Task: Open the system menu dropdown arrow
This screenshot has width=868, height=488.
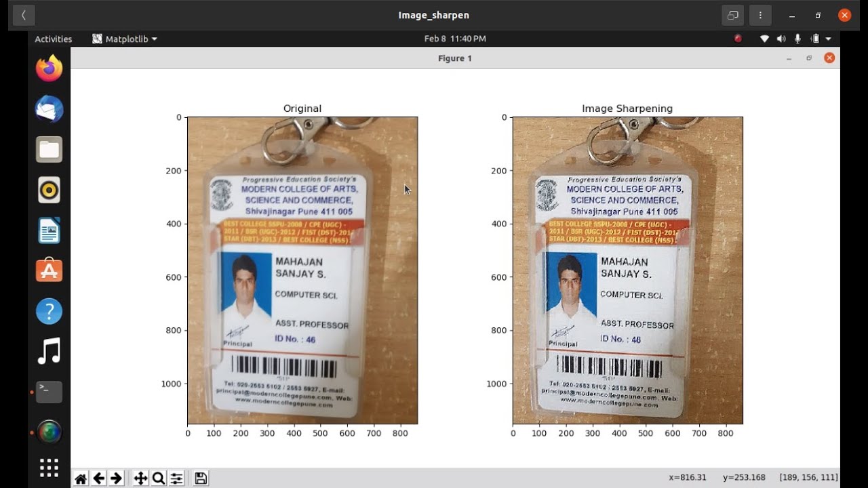Action: pyautogui.click(x=829, y=39)
